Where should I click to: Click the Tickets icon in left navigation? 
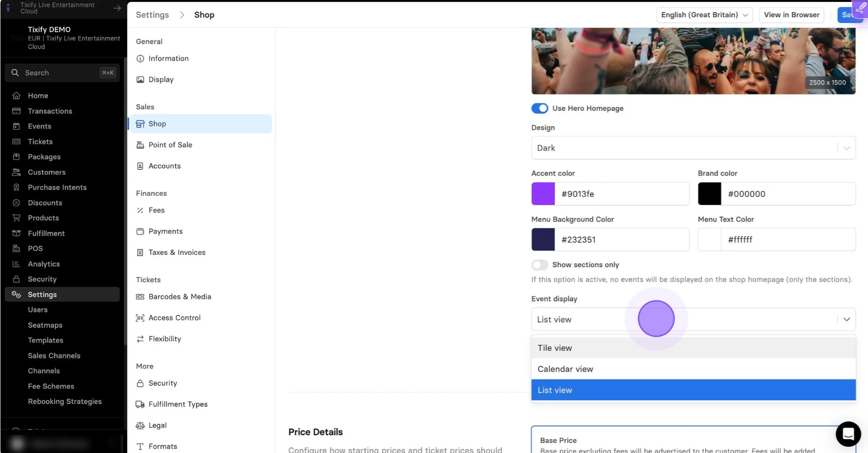(x=16, y=142)
